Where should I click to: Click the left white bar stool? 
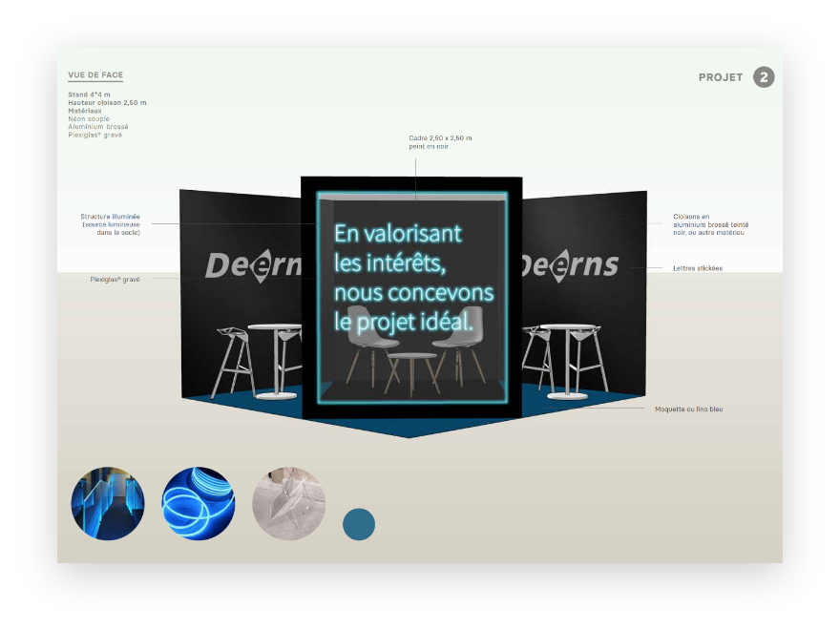tap(232, 358)
